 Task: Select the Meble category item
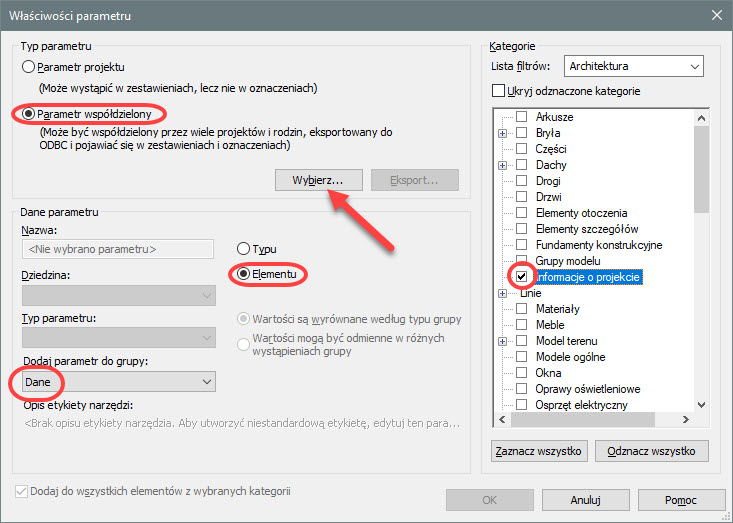pos(550,325)
